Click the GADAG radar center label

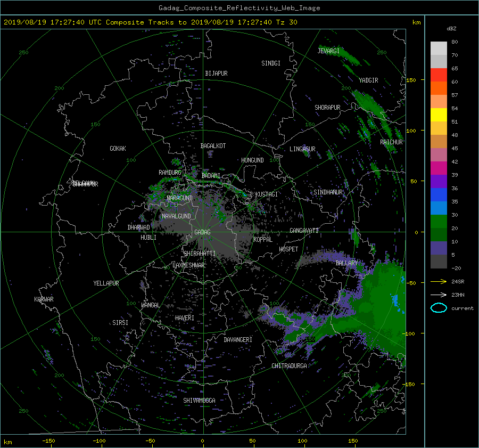click(202, 232)
